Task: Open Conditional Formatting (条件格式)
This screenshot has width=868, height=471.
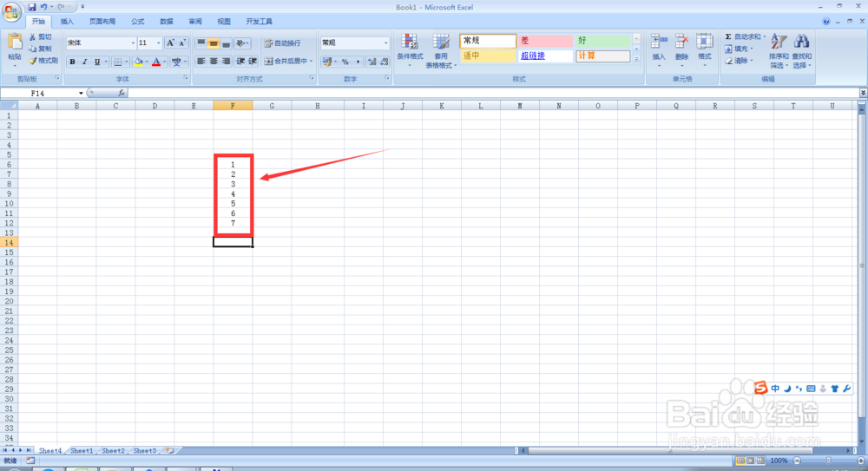Action: tap(410, 49)
